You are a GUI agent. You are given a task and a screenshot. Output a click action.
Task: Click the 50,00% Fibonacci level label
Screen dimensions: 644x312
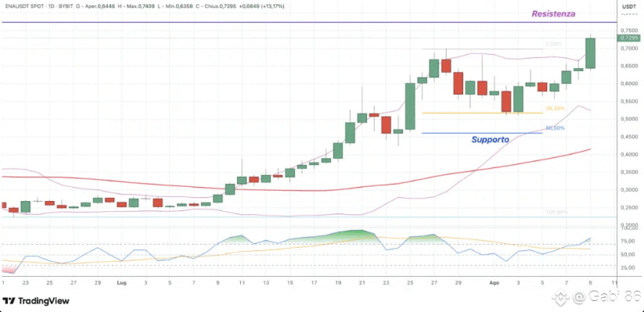555,128
